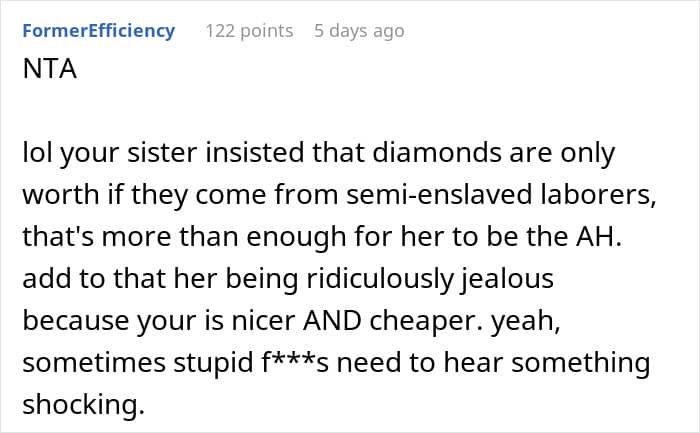Click the word lol in the comment
This screenshot has width=700, height=433.
37,153
